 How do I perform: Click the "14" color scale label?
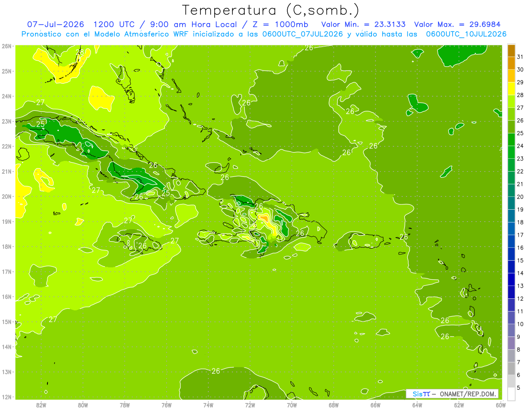pos(520,273)
